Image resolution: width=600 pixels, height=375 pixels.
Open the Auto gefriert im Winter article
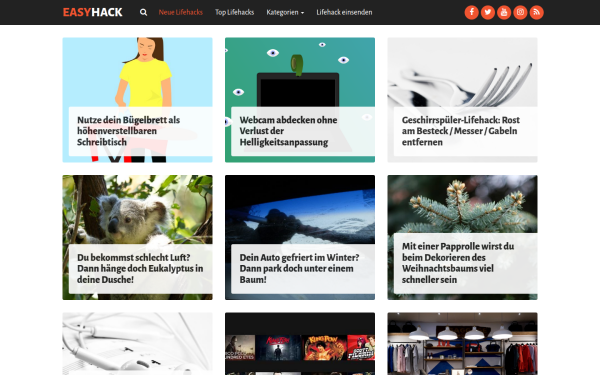point(299,268)
